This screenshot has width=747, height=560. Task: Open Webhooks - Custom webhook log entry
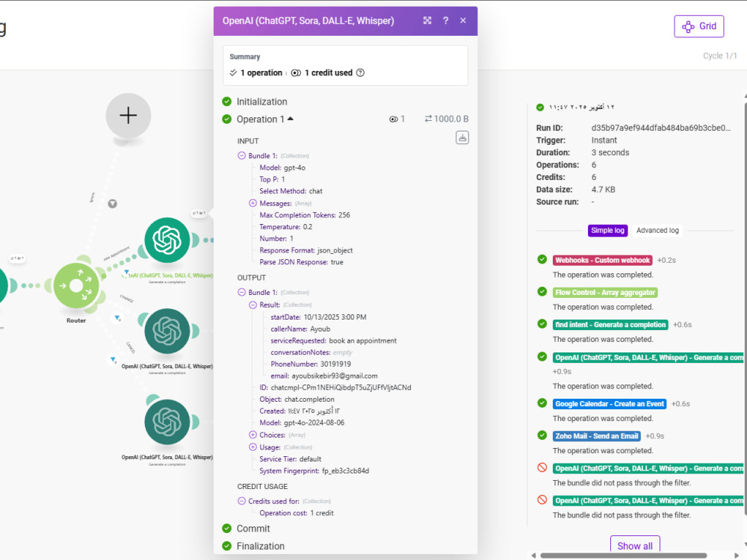click(603, 260)
